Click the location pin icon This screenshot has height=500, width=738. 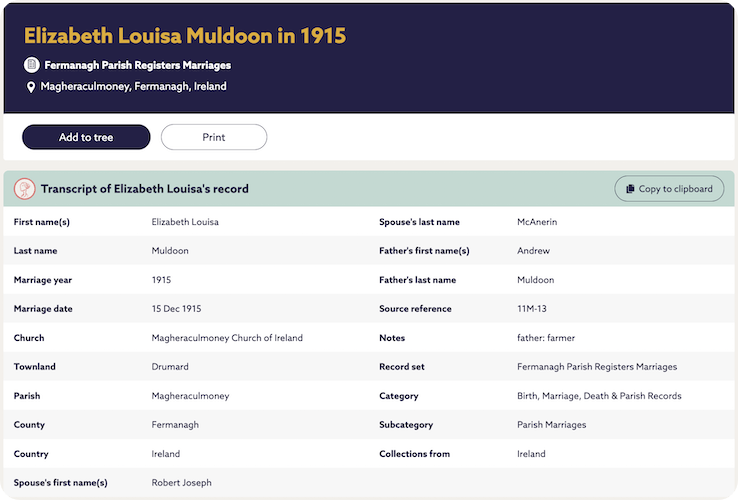pos(31,87)
